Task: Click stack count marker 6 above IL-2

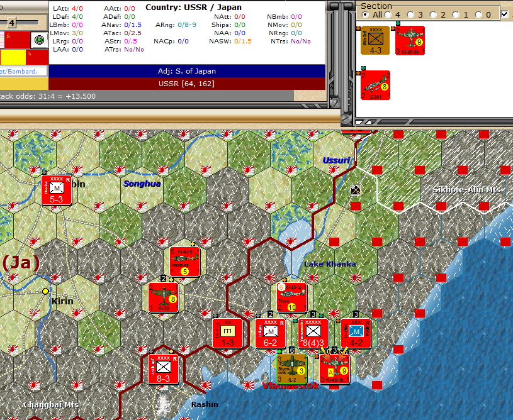Action: 292,350
